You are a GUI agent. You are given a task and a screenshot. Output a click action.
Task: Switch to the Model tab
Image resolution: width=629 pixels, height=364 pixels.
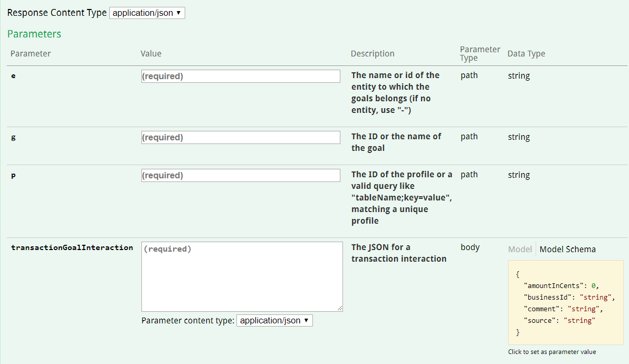[520, 250]
